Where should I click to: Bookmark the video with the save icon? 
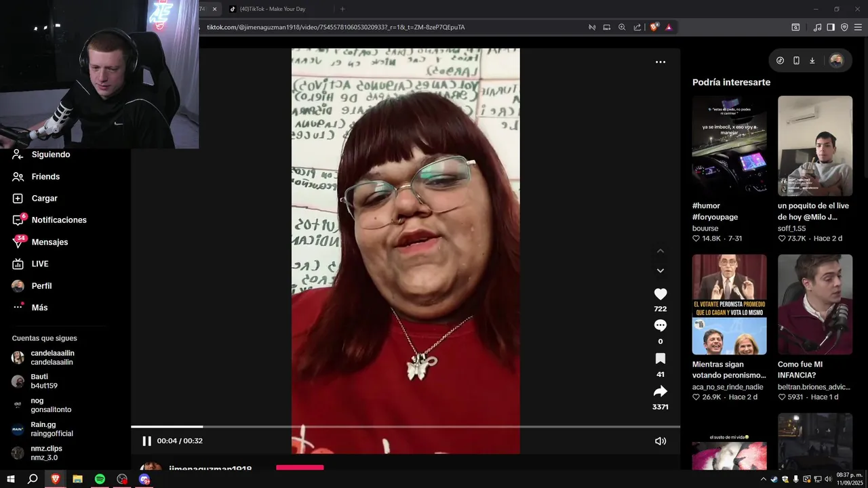[x=660, y=359]
